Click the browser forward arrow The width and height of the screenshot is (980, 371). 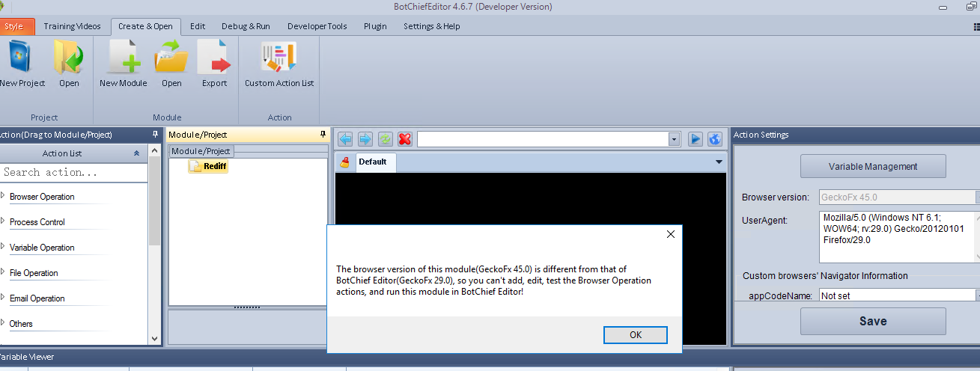tap(365, 139)
